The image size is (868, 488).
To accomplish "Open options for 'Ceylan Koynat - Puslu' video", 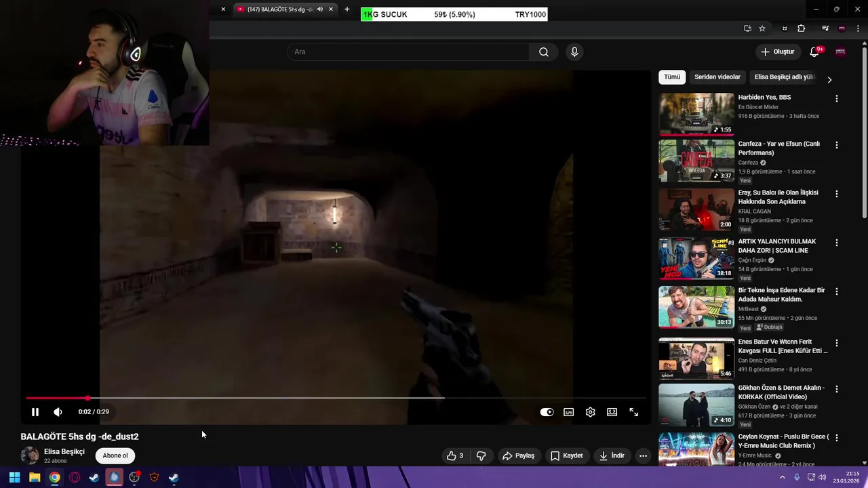I will click(836, 438).
